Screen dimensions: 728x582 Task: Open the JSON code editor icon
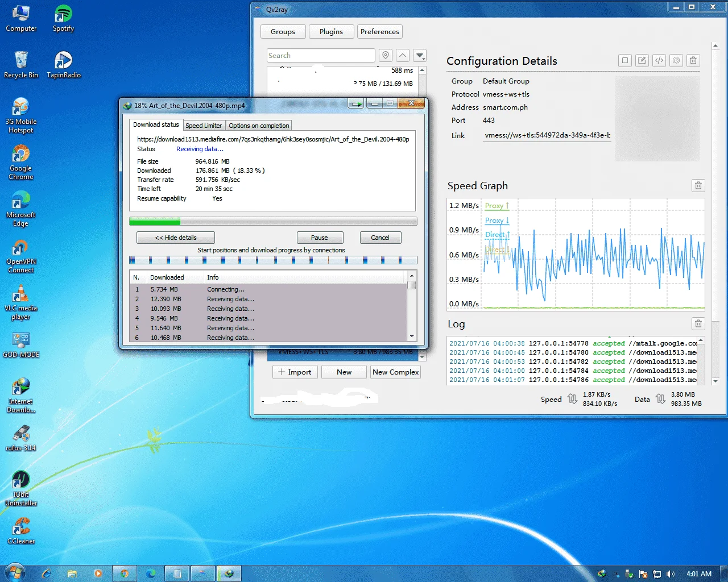pyautogui.click(x=659, y=60)
